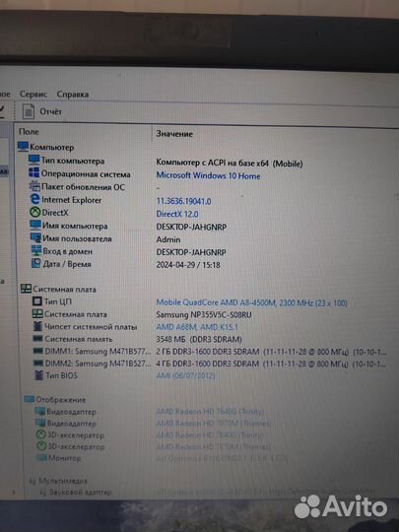Select the DIMM2: Samsung M471B527 row label
Screen dimensions: 399x532
coord(99,364)
